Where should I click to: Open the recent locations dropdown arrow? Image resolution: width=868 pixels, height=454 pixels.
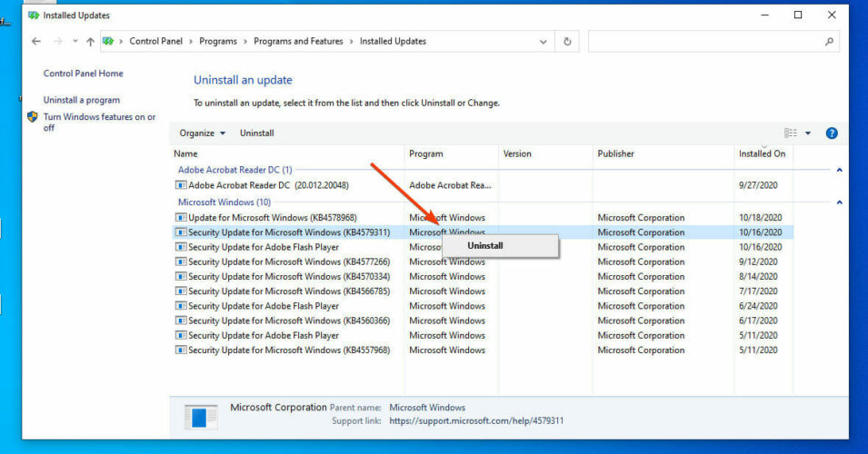(x=75, y=42)
